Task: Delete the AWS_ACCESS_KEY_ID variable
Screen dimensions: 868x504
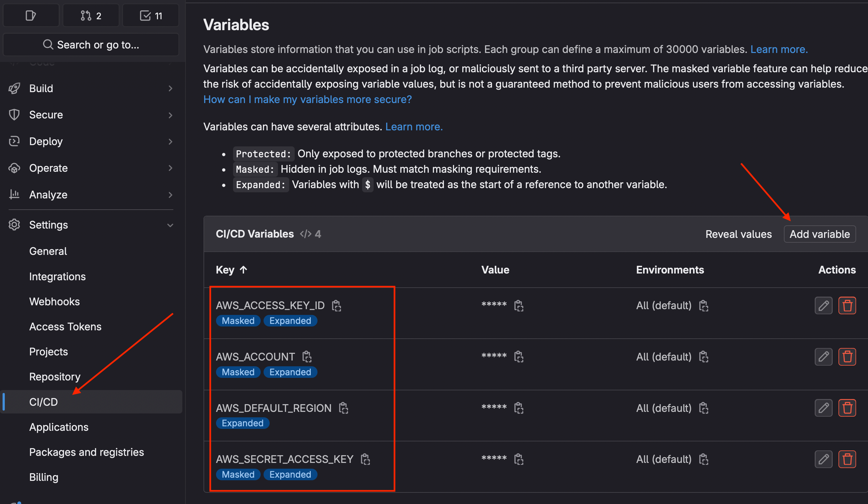Action: 847,306
